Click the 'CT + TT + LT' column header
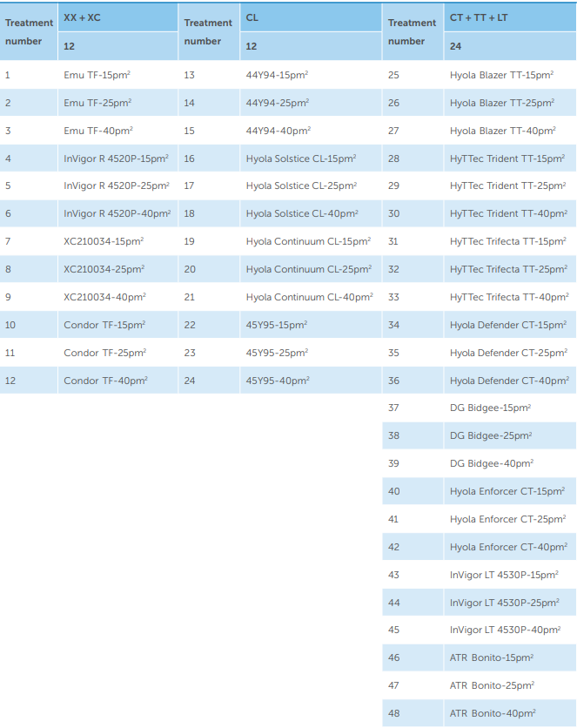 point(510,17)
